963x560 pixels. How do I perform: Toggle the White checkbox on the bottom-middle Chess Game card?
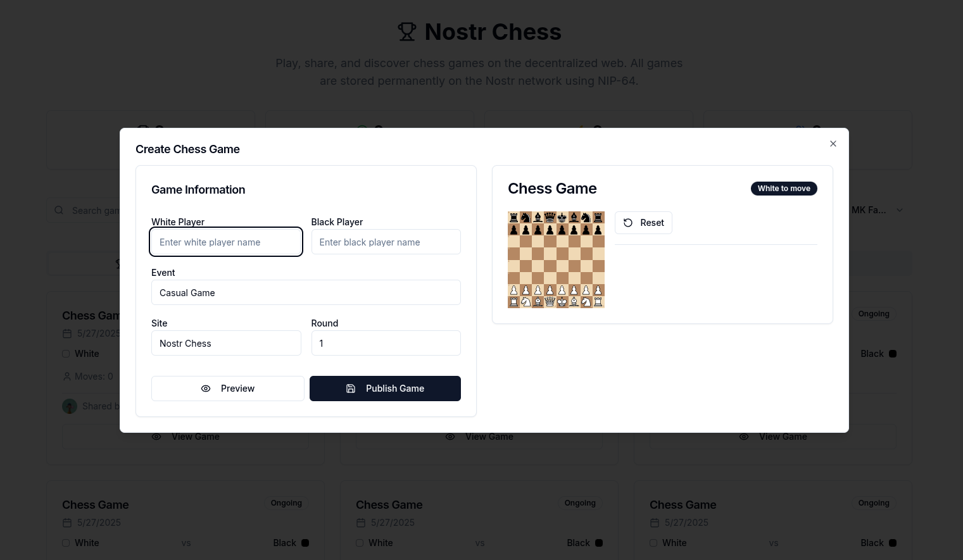360,543
